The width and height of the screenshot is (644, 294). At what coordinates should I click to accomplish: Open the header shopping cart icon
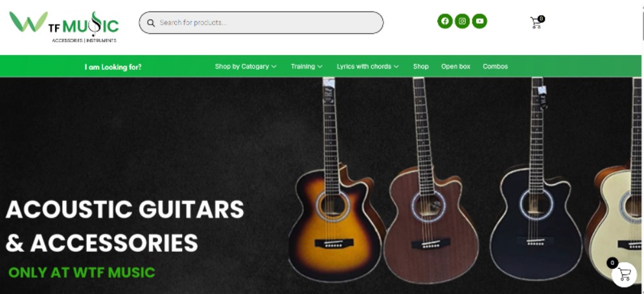[536, 23]
